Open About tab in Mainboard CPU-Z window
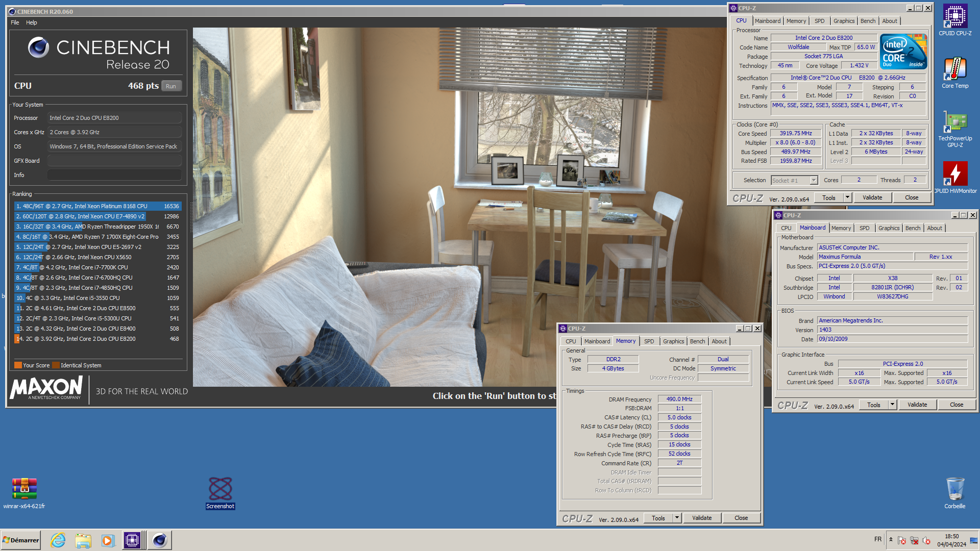The width and height of the screenshot is (980, 551). (x=935, y=228)
